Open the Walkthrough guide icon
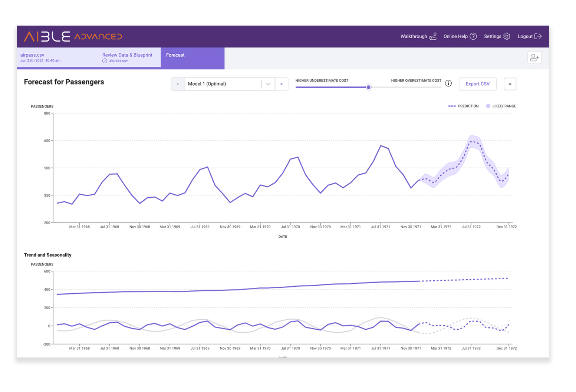The image size is (576, 392). [x=433, y=36]
